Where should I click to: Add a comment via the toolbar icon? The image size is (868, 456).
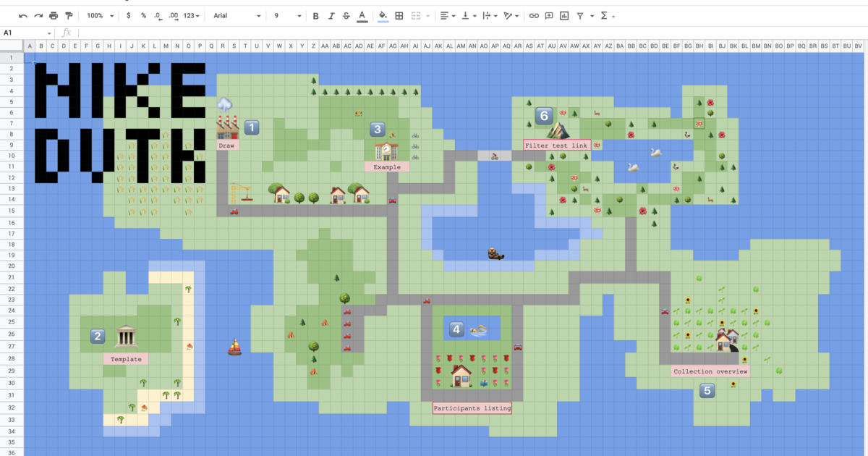point(549,15)
